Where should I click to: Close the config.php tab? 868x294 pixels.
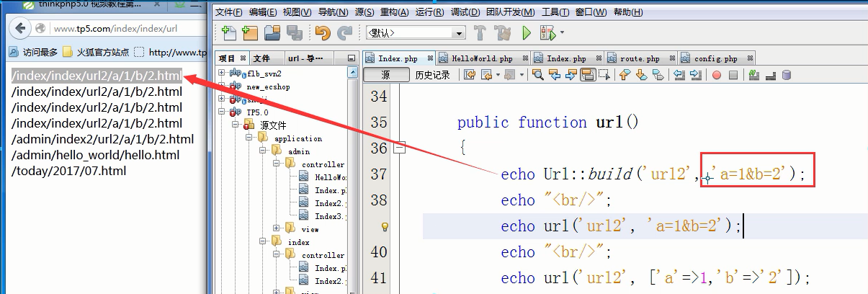point(751,58)
